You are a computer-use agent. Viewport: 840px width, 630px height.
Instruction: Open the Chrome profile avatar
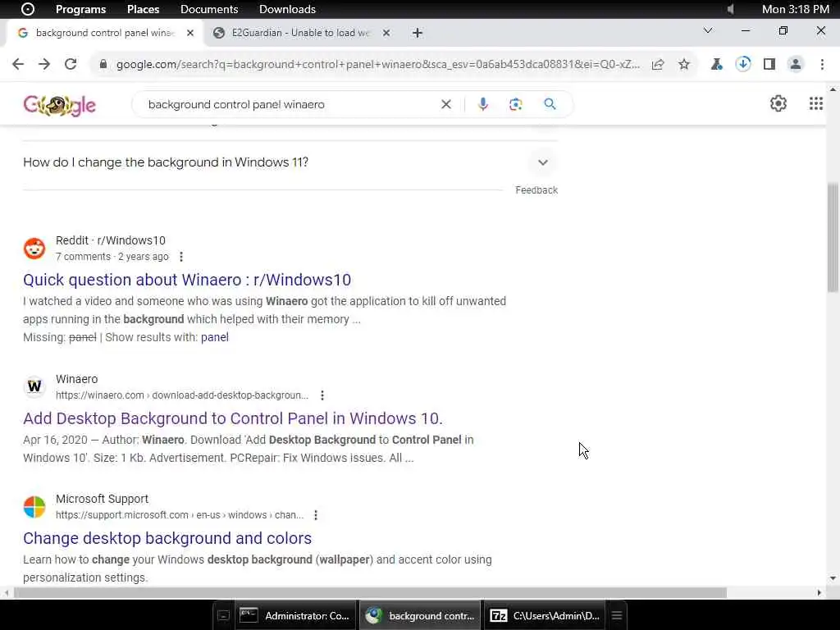point(796,64)
